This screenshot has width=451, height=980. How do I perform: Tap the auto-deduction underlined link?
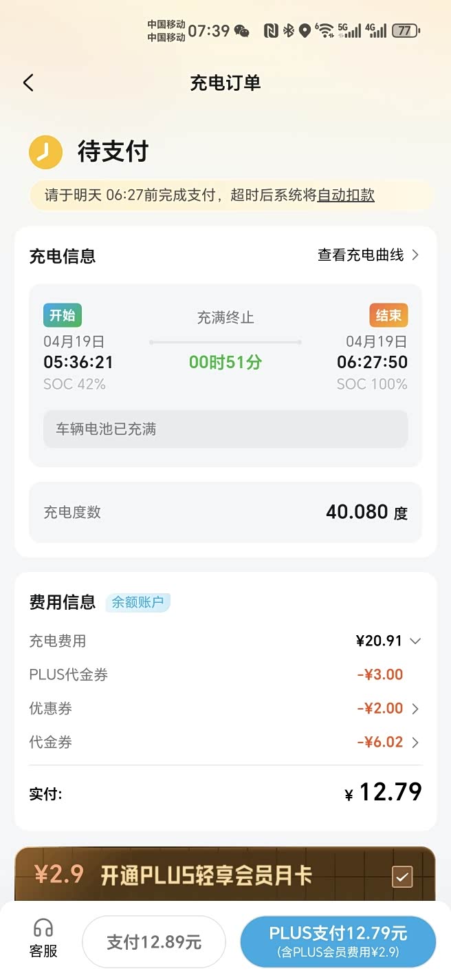click(x=346, y=195)
